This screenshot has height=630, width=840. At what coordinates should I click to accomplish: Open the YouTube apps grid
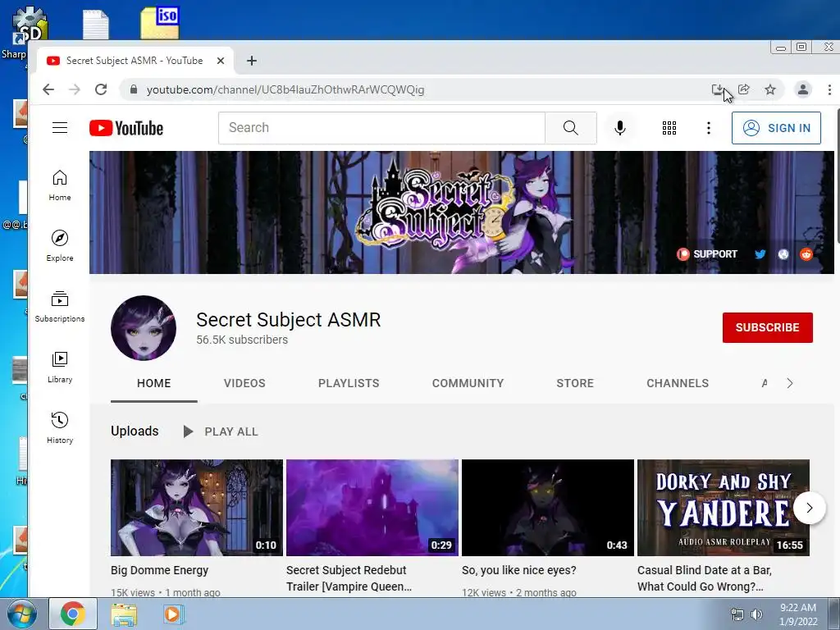[669, 127]
